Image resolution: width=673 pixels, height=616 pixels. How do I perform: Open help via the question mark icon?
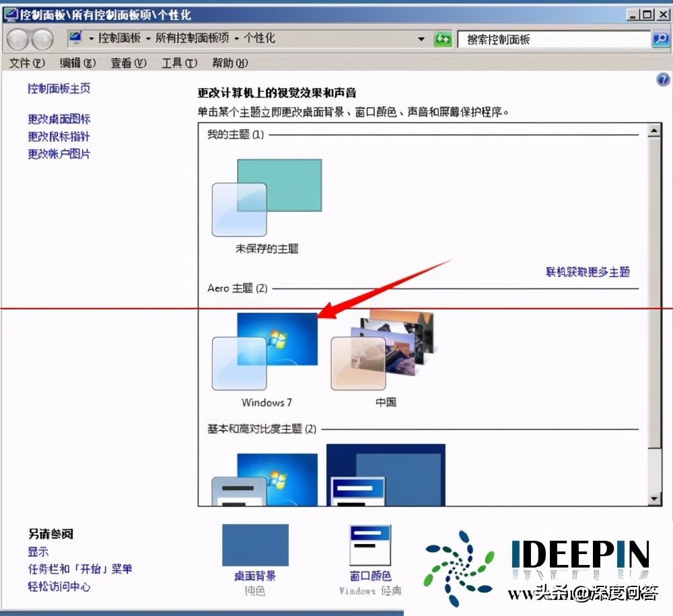(x=662, y=79)
